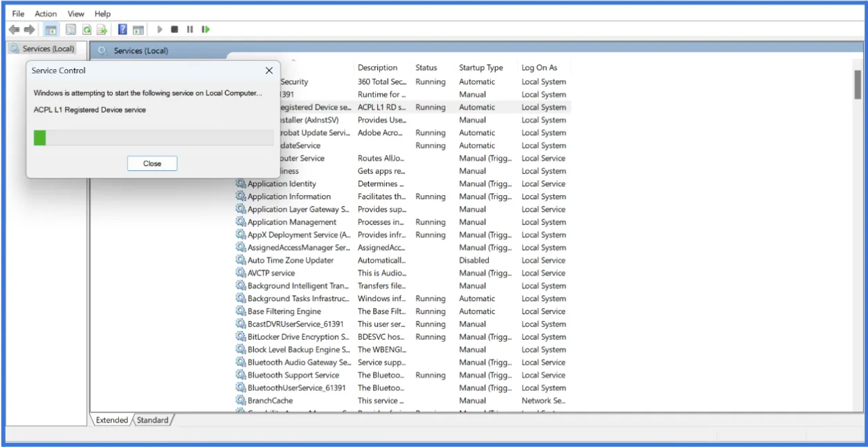Screen dimensions: 868x447
Task: Click the 'Gets apps re...' description cell
Action: (x=381, y=171)
